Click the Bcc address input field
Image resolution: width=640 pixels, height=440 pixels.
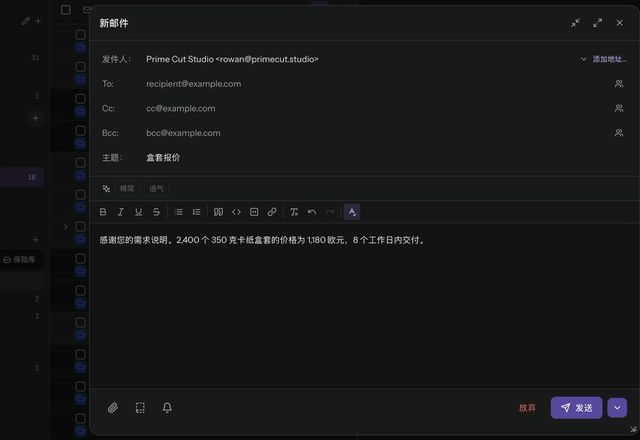(x=376, y=133)
